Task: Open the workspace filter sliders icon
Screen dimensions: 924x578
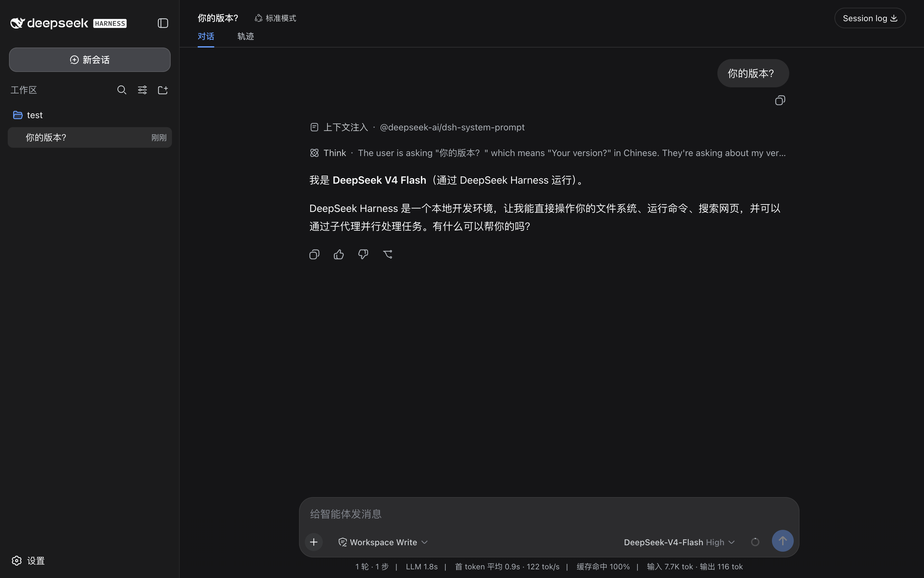Action: (142, 90)
